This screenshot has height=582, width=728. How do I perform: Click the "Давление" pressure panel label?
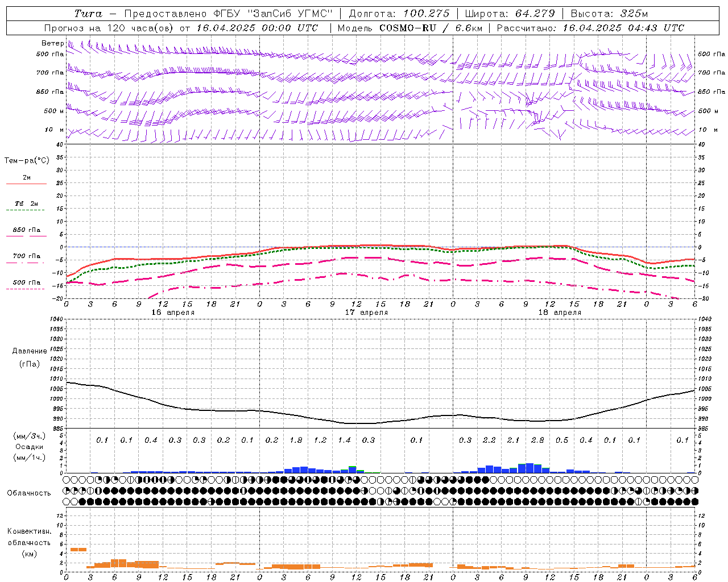(30, 351)
